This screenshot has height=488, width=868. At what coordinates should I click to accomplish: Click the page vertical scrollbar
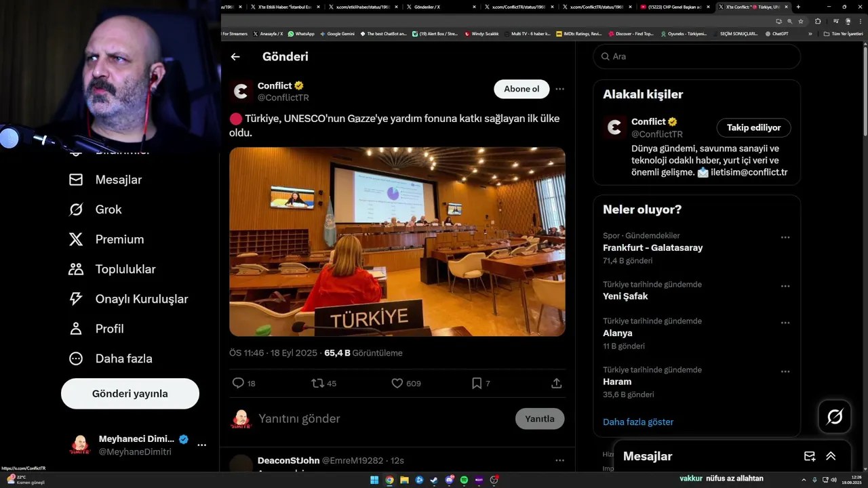click(x=865, y=88)
